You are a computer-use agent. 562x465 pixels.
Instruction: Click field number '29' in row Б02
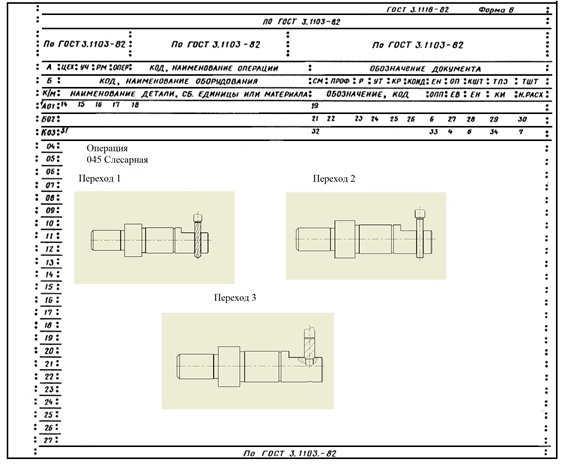(x=494, y=119)
